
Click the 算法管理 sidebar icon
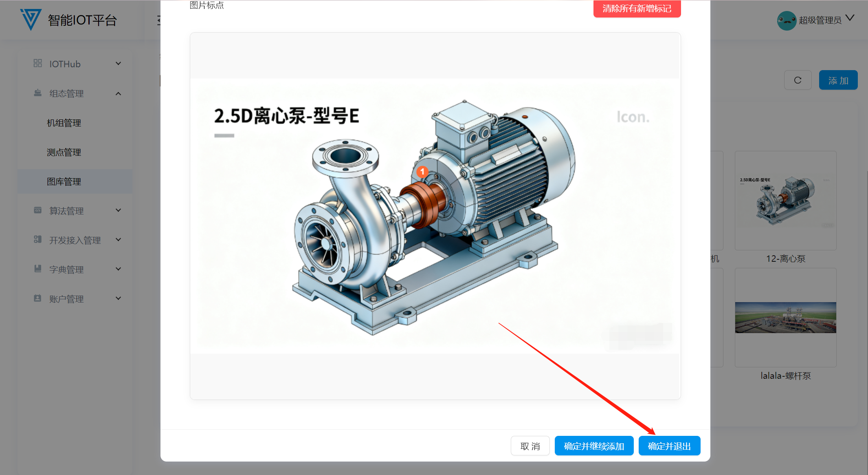tap(38, 210)
